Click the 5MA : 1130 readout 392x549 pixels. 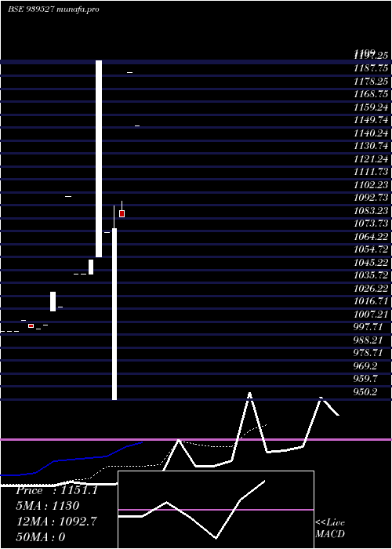tap(48, 506)
